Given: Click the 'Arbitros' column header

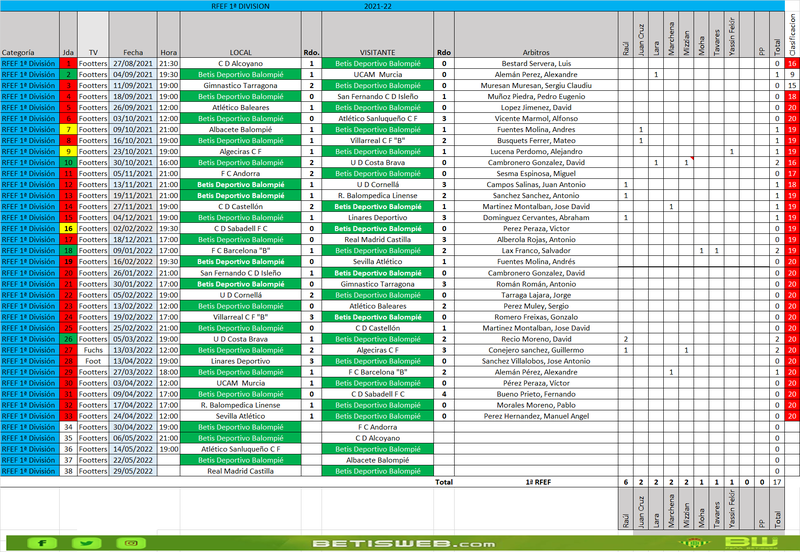Looking at the screenshot, I should click(536, 34).
